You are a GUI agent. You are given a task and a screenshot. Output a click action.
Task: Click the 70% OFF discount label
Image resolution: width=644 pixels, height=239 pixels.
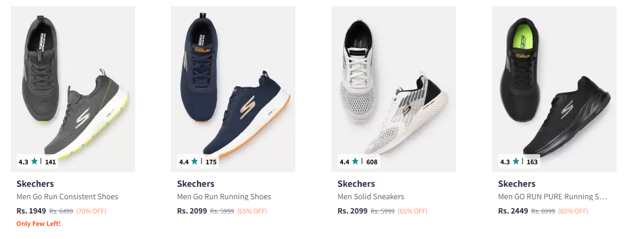point(91,211)
